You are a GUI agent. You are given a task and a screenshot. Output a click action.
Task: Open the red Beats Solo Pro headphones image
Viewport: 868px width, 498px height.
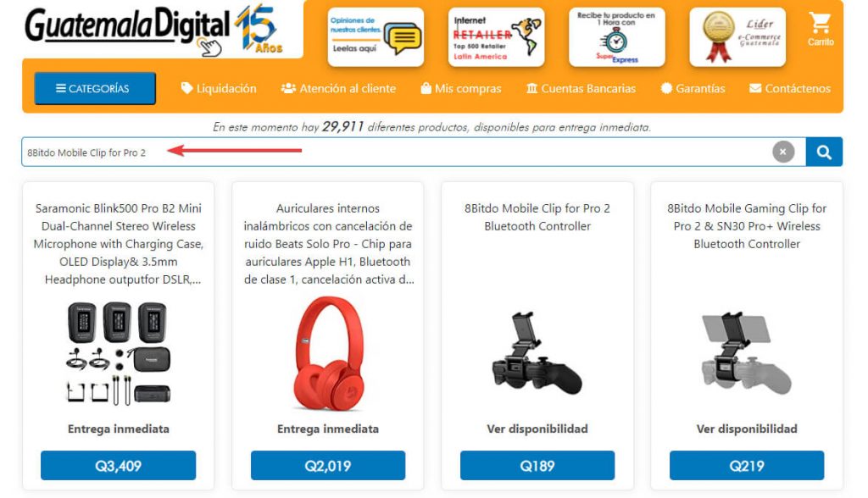pyautogui.click(x=328, y=353)
